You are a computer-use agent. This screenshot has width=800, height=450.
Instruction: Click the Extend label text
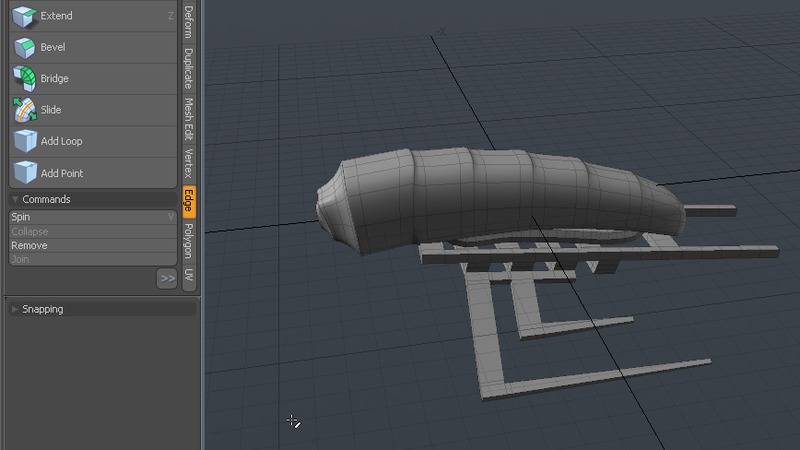tap(56, 16)
